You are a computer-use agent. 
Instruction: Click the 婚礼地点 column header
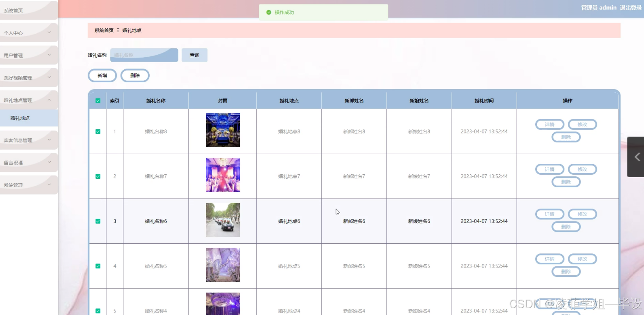click(289, 101)
